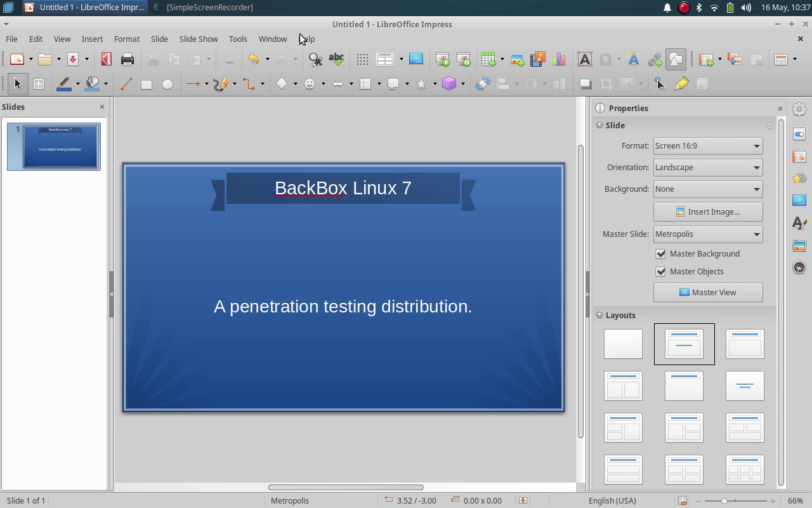812x508 pixels.
Task: Open the Navigator sidebar compass icon
Action: point(799,267)
